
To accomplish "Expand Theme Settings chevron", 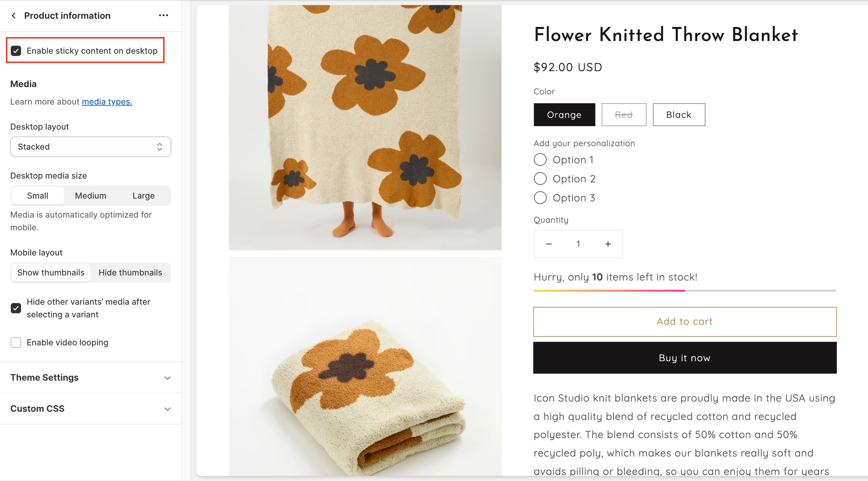I will click(167, 378).
